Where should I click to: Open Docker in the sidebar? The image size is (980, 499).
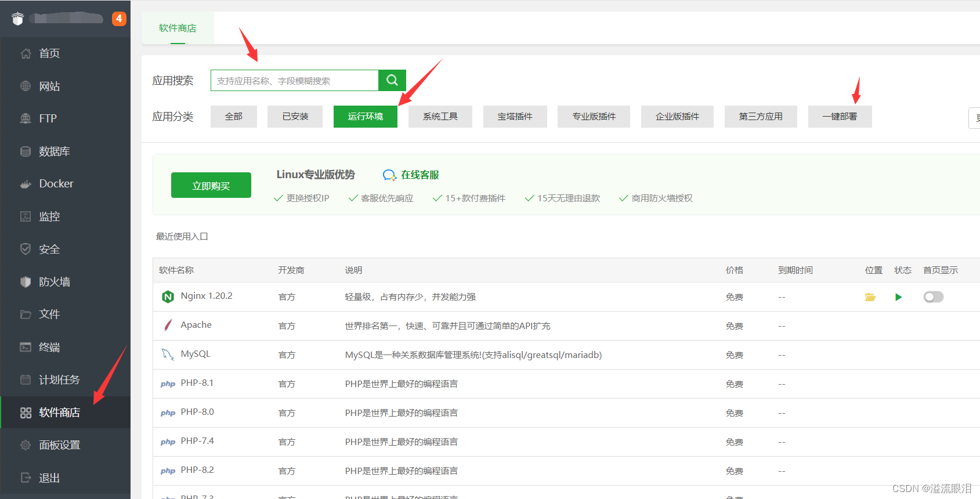[x=65, y=184]
